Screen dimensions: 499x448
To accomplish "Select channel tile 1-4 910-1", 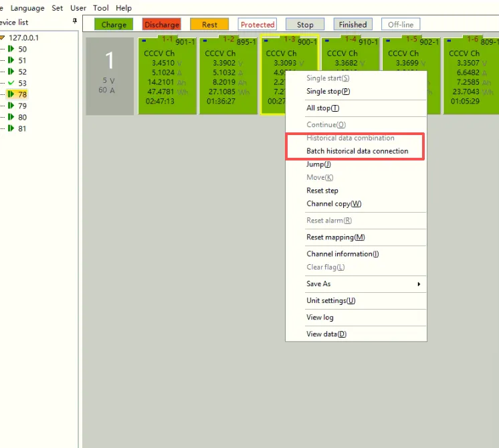I will [x=350, y=53].
